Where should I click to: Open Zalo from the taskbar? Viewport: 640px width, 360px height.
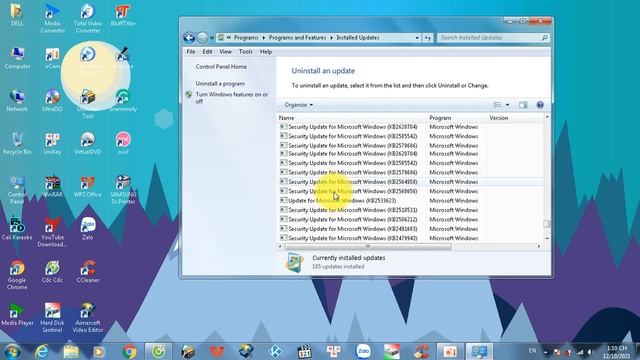coord(363,351)
